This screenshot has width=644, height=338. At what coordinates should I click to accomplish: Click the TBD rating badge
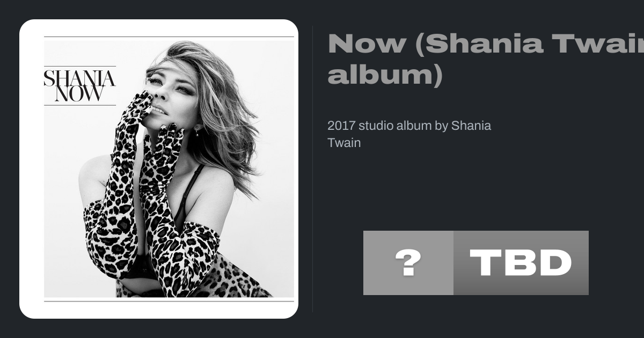521,263
